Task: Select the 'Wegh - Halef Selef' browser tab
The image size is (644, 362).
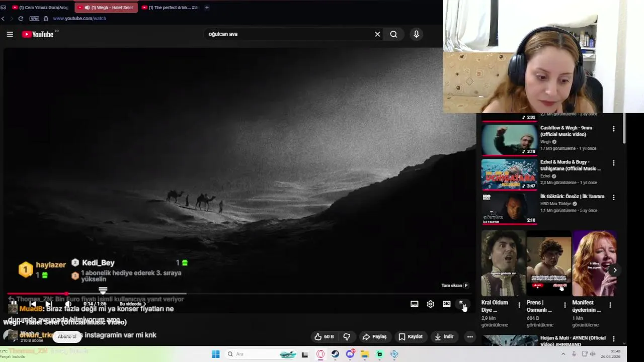Action: click(106, 8)
